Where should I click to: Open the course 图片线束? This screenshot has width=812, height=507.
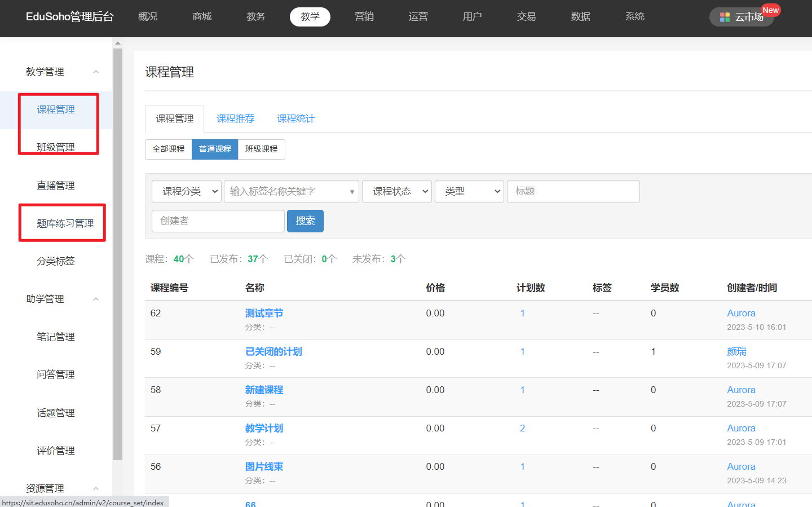[264, 467]
